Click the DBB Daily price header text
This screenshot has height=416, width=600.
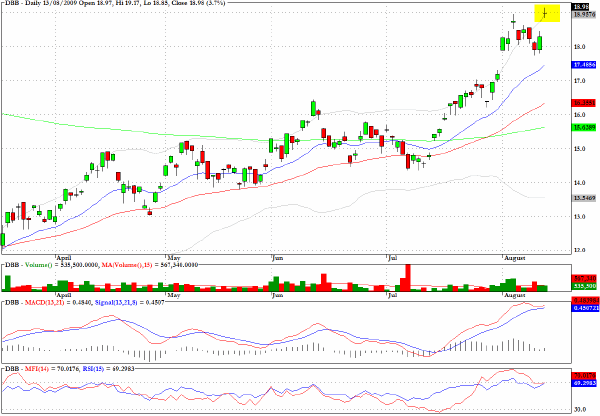pos(115,3)
